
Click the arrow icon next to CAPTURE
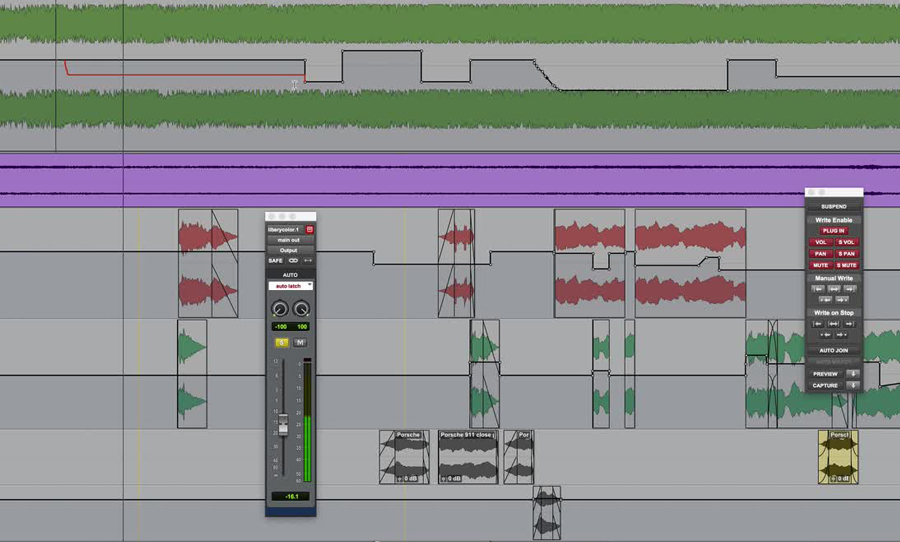[852, 385]
